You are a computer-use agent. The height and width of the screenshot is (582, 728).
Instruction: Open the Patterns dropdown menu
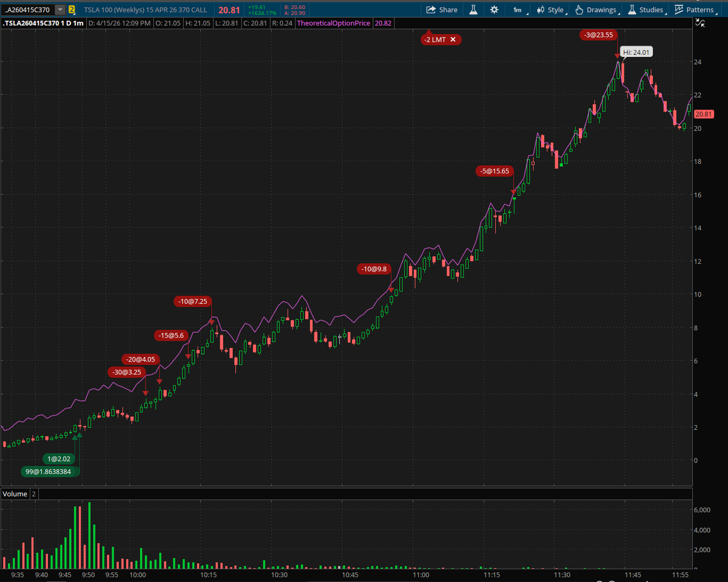pos(695,10)
